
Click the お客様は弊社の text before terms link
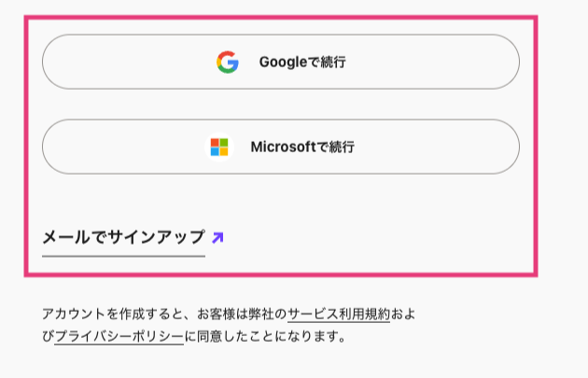pyautogui.click(x=243, y=314)
